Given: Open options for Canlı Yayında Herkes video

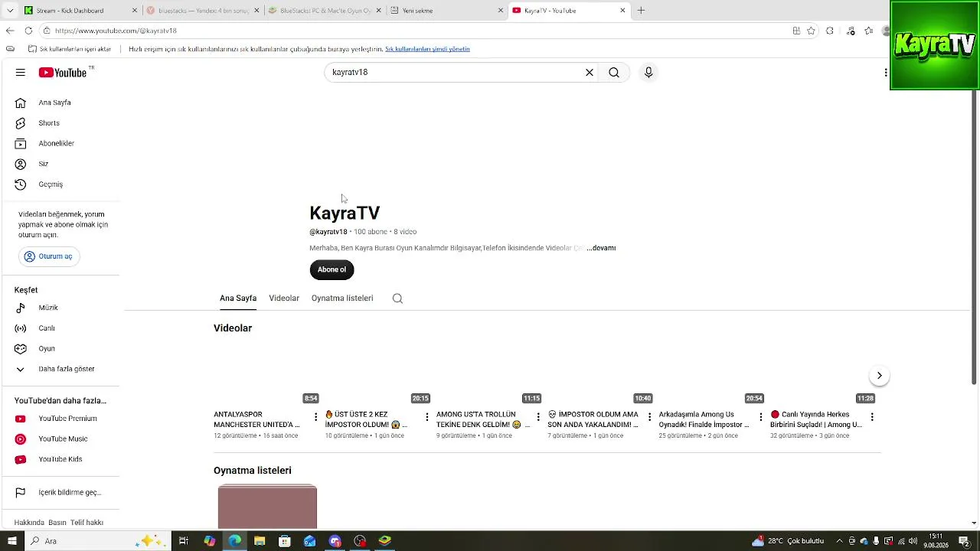Looking at the screenshot, I should (871, 417).
